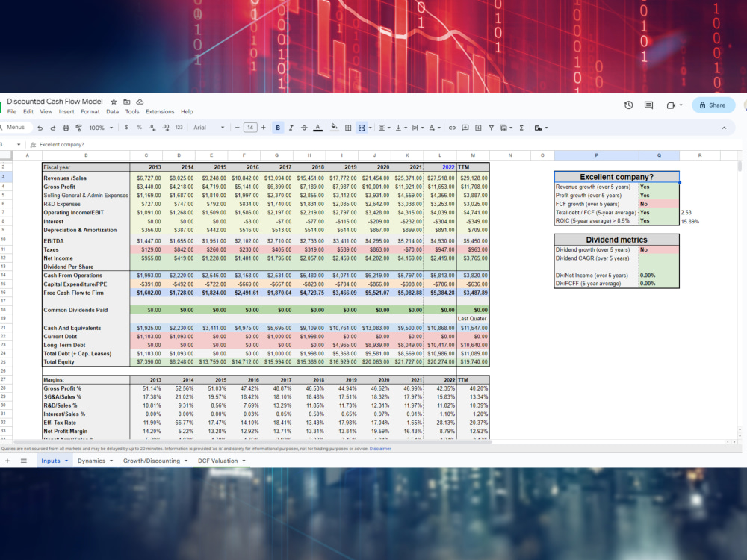Select the Excellent company? header cell
The image size is (747, 560).
(x=616, y=177)
